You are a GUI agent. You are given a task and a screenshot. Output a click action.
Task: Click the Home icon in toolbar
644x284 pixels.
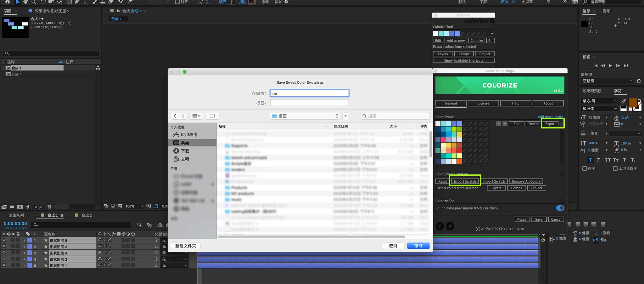click(7, 2)
